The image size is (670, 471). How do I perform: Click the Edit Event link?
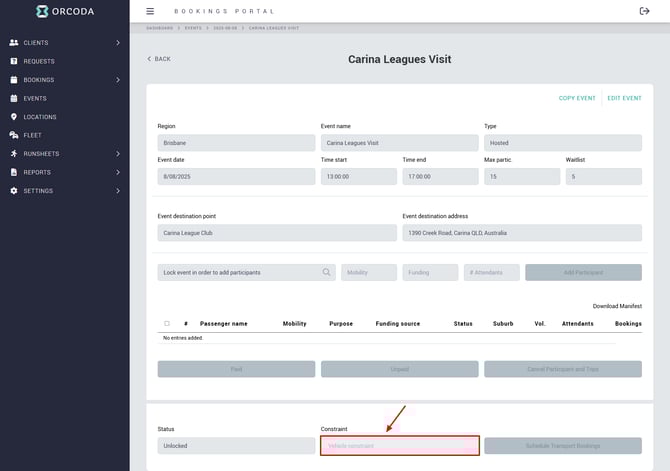pos(624,98)
